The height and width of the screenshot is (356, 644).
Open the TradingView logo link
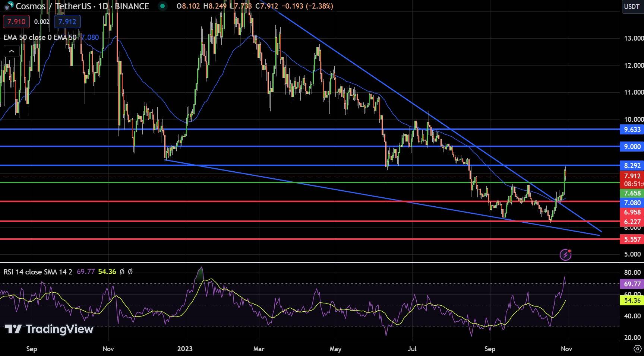49,329
